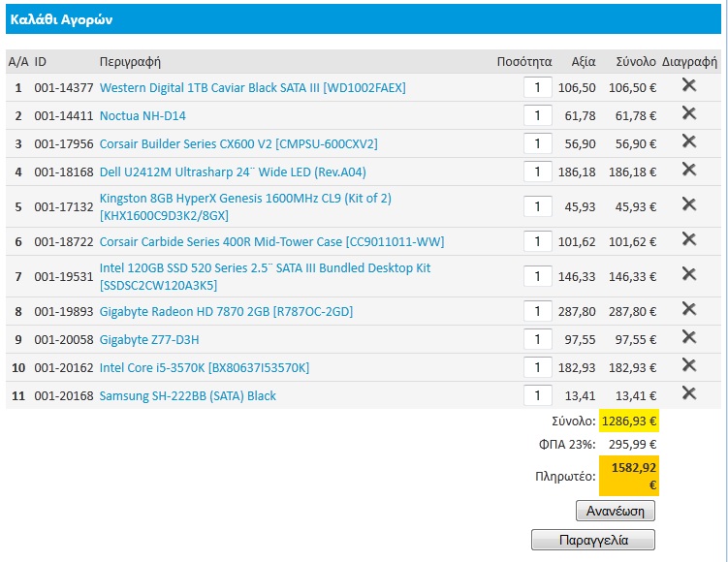This screenshot has height=562, width=728.
Task: Edit quantity field for Western Digital item
Action: click(538, 87)
